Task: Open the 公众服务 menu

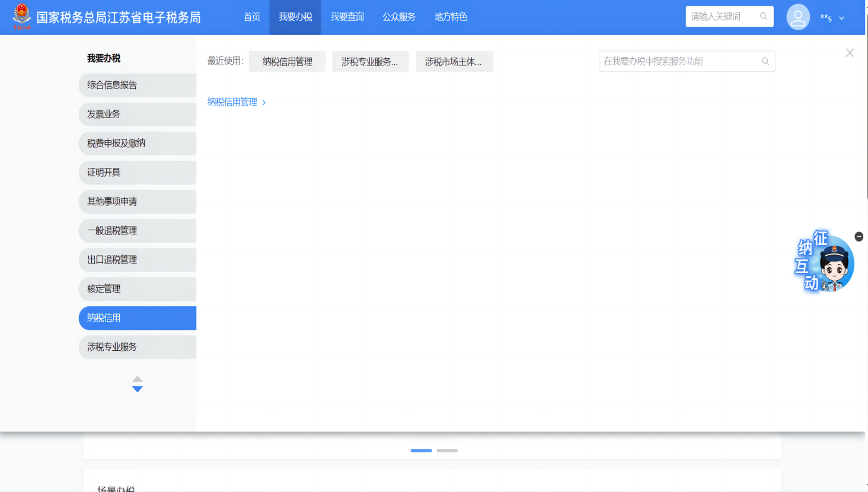Action: [x=399, y=17]
